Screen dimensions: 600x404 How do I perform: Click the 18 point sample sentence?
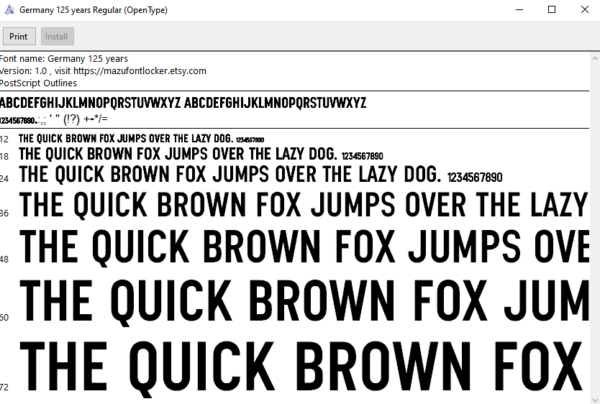tap(201, 154)
